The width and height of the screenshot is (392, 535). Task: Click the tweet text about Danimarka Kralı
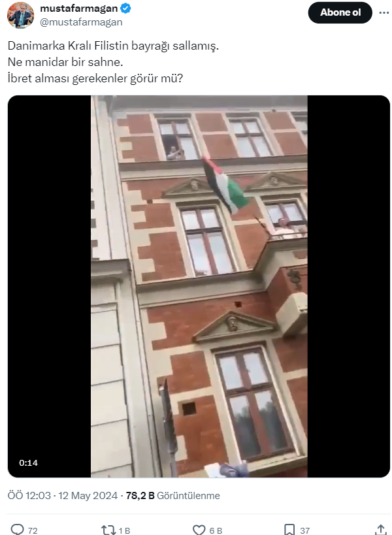(113, 62)
